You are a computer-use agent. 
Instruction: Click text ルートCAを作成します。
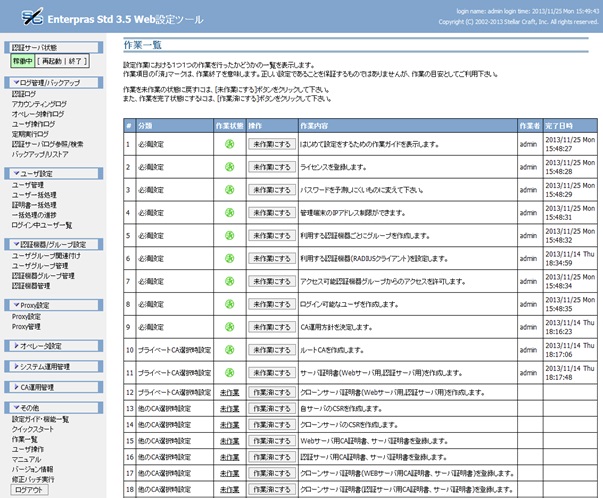[332, 350]
